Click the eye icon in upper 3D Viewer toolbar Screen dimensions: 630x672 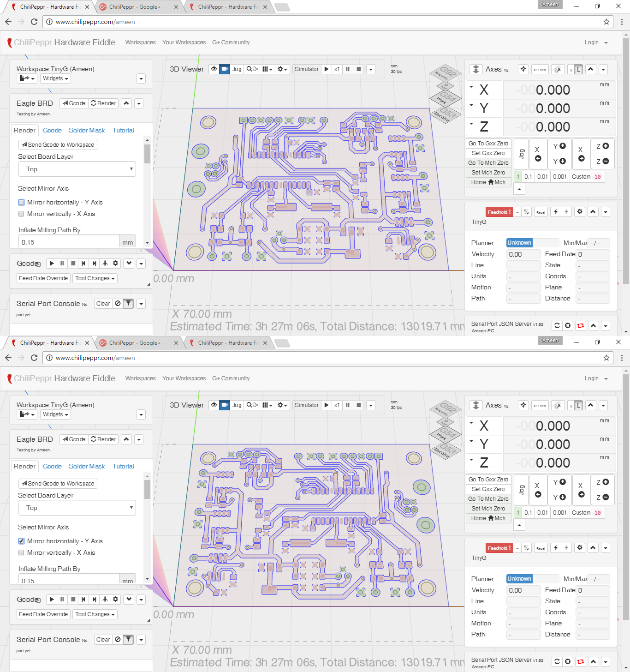coord(214,69)
